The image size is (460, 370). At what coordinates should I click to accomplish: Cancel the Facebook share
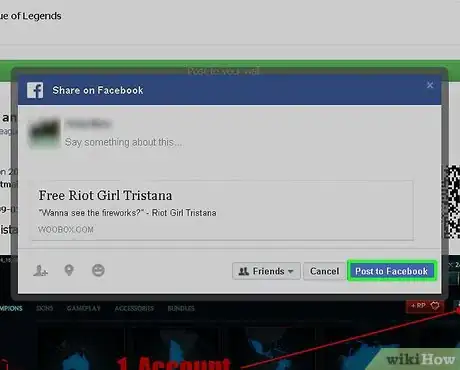(324, 271)
